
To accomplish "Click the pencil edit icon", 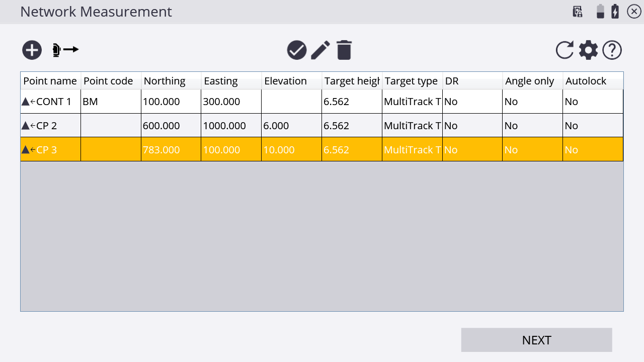I will [x=320, y=50].
